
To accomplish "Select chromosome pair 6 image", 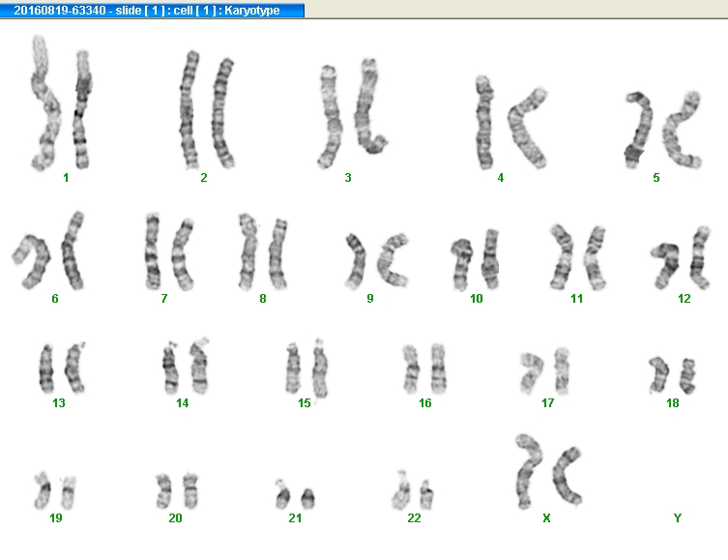I will click(48, 250).
